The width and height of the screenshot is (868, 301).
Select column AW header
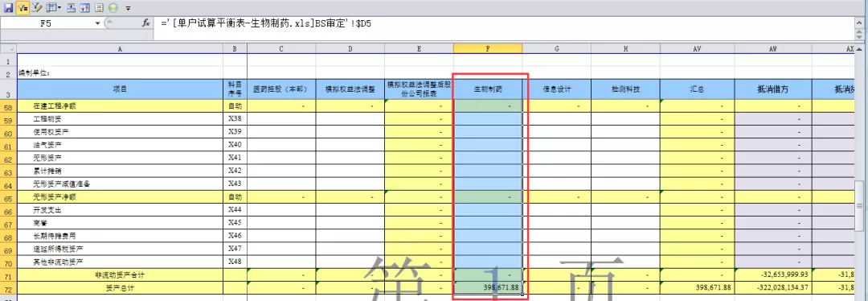point(773,49)
